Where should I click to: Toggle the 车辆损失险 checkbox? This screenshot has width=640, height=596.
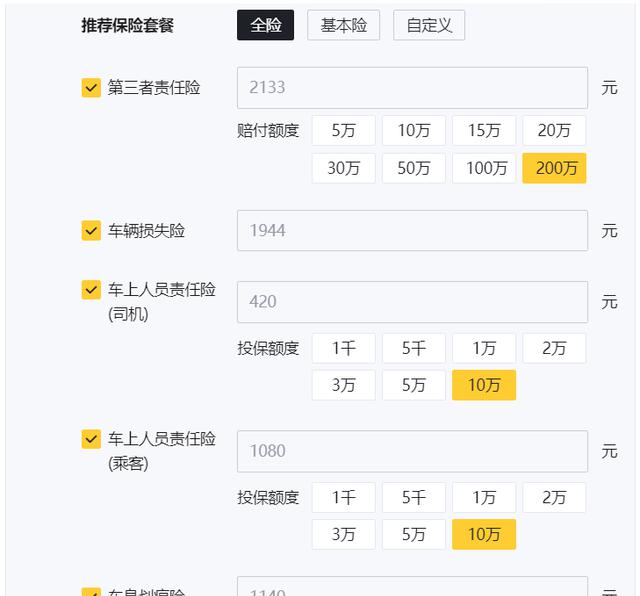[x=91, y=231]
